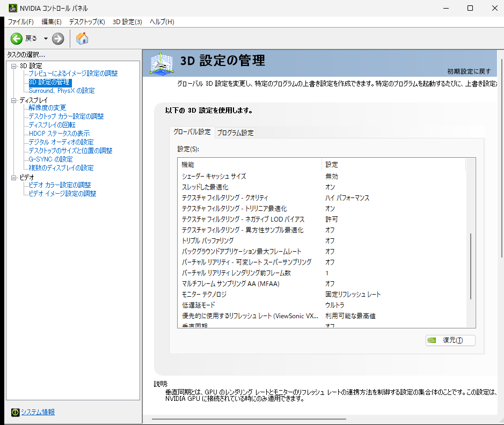
Task: Switch to the プログラム設定 tab
Action: (x=235, y=133)
